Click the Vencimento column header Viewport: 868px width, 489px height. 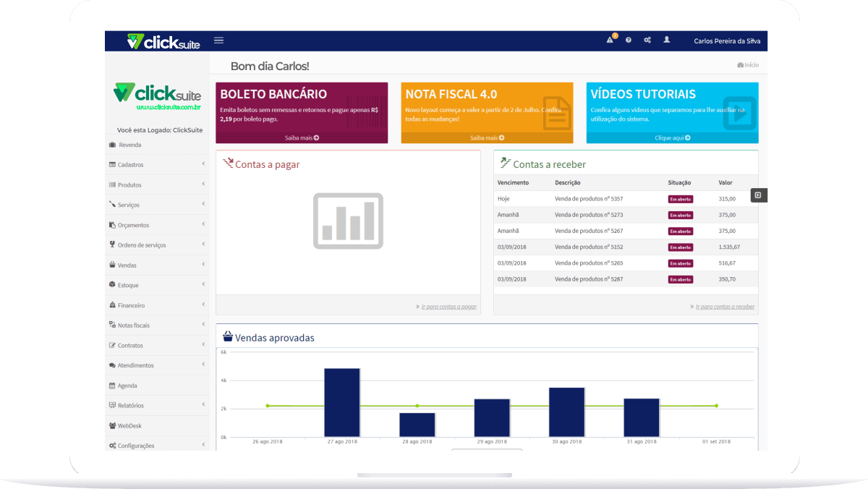point(513,183)
